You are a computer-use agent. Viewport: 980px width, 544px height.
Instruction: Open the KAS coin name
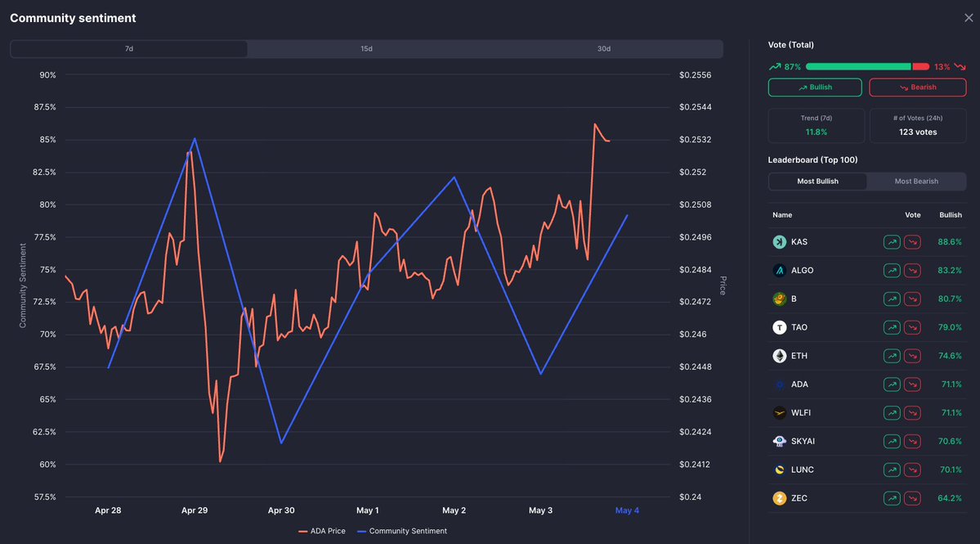799,242
